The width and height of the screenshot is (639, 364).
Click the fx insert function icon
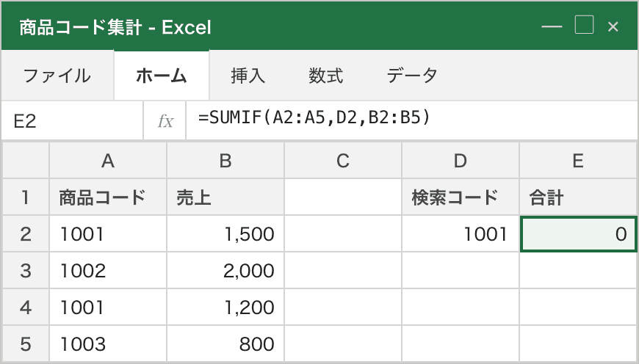pyautogui.click(x=165, y=121)
